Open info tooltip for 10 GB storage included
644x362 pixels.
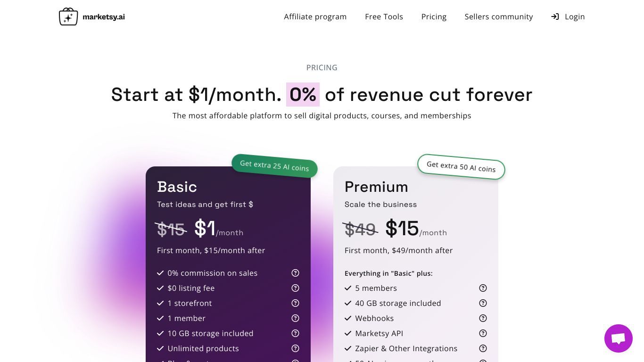(295, 333)
